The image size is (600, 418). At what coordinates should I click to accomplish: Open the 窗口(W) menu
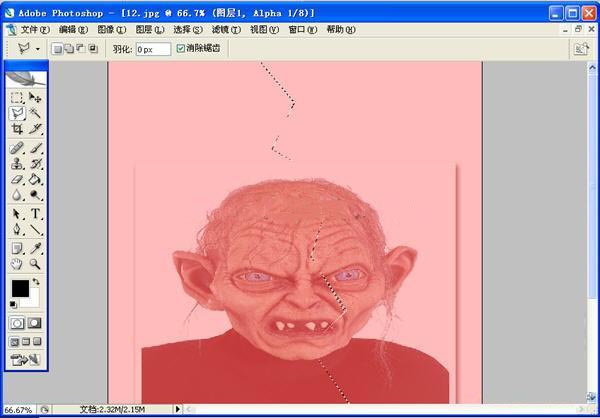pos(303,30)
